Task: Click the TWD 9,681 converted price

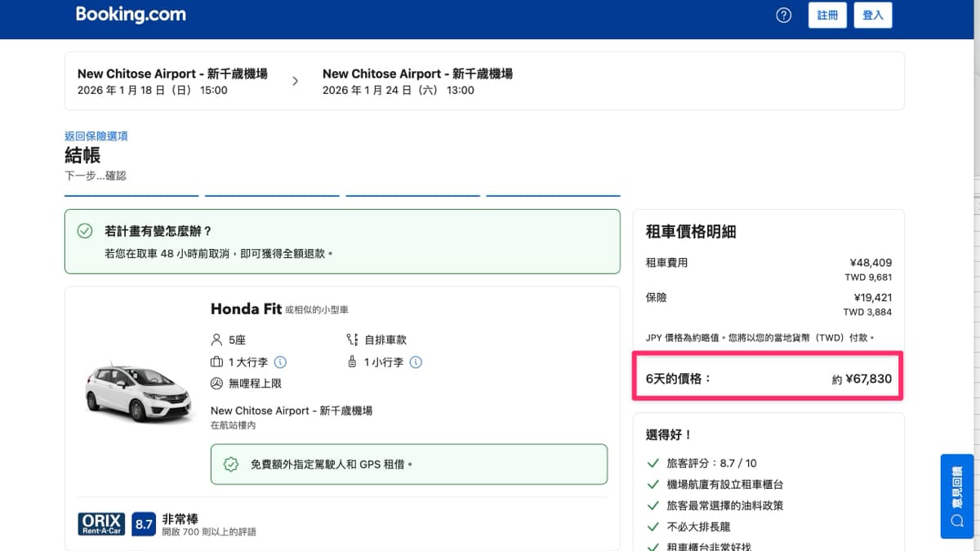Action: (x=868, y=278)
